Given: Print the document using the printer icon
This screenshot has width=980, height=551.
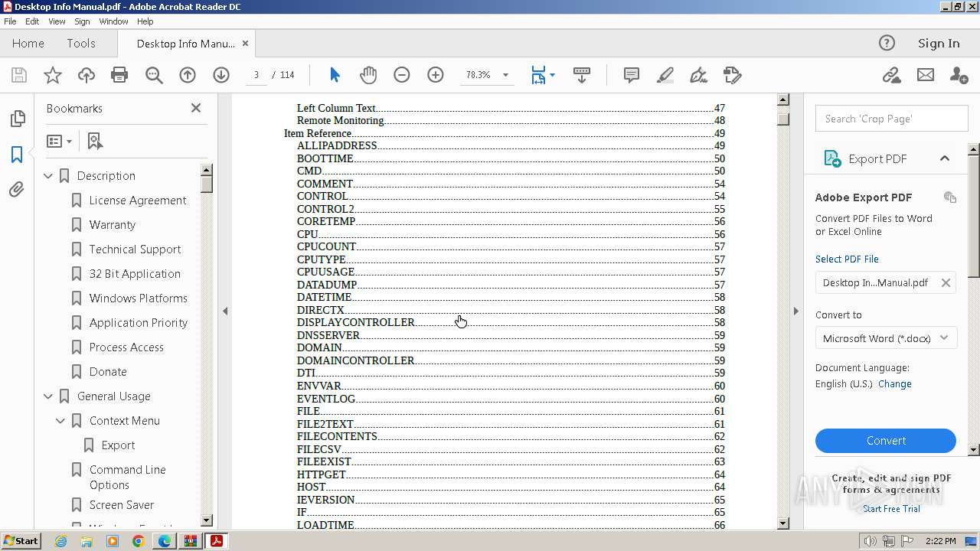Looking at the screenshot, I should [x=119, y=75].
